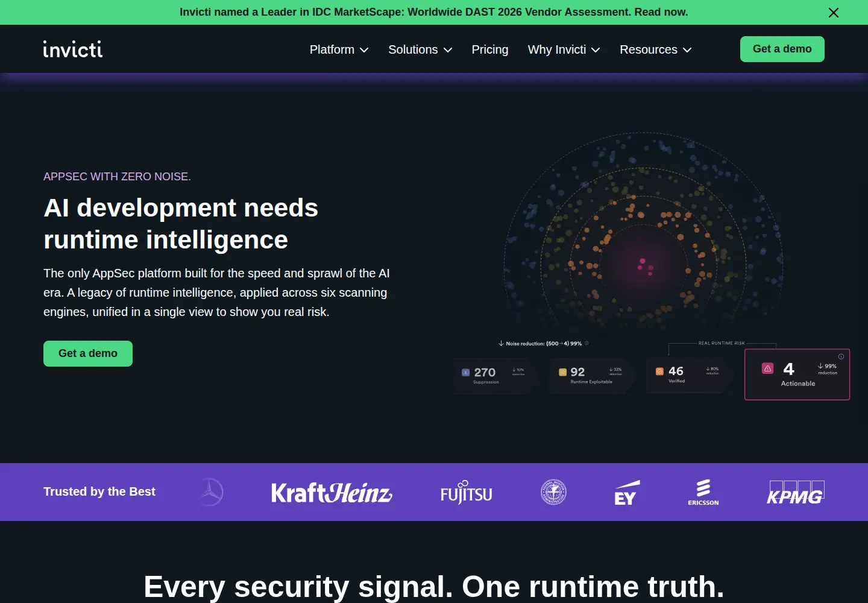Image resolution: width=868 pixels, height=603 pixels.
Task: Click the Trusted by the Best label
Action: click(x=99, y=491)
